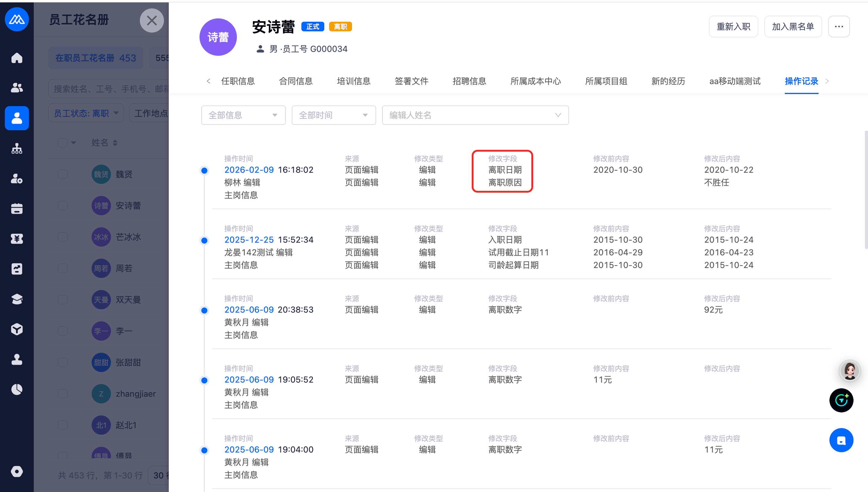Click the settings gear at sidebar bottom
Image resolution: width=868 pixels, height=492 pixels.
(17, 471)
